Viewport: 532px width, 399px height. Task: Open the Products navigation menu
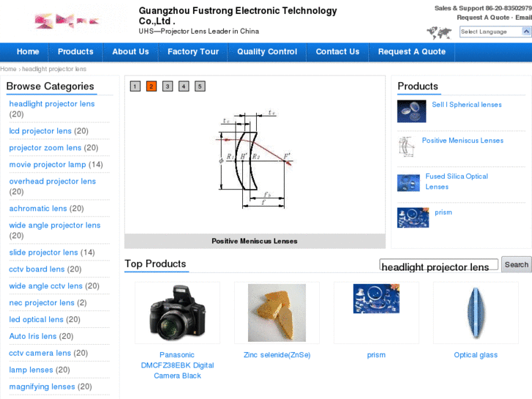click(75, 52)
